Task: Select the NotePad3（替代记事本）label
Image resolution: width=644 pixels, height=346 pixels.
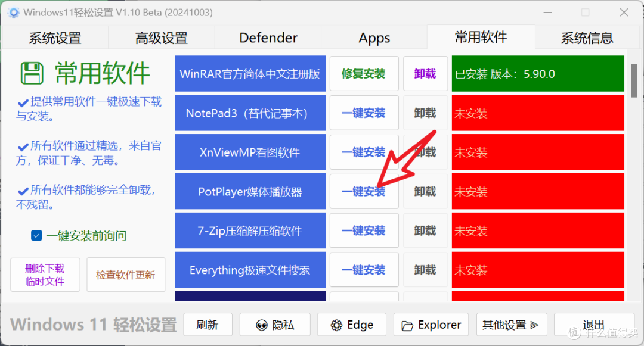Action: pos(250,113)
